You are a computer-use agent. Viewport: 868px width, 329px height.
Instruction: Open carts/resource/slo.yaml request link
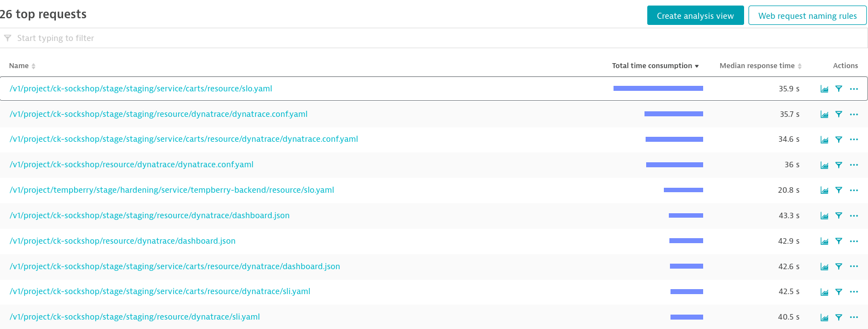[x=141, y=89]
